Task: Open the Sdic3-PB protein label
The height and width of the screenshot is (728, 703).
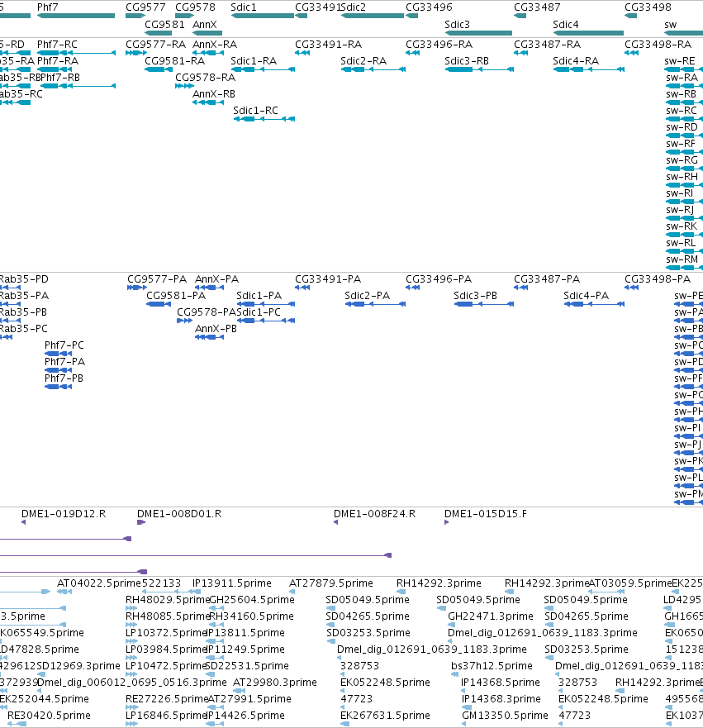Action: click(475, 296)
